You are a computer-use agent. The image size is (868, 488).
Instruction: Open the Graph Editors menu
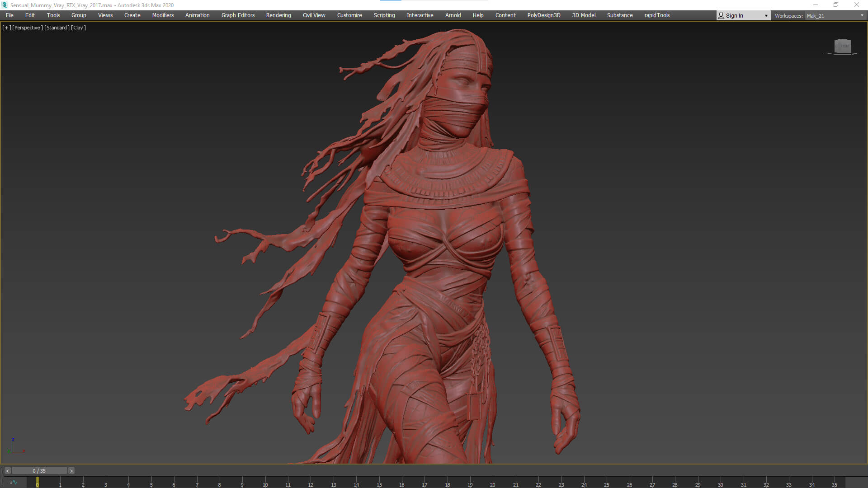click(238, 15)
